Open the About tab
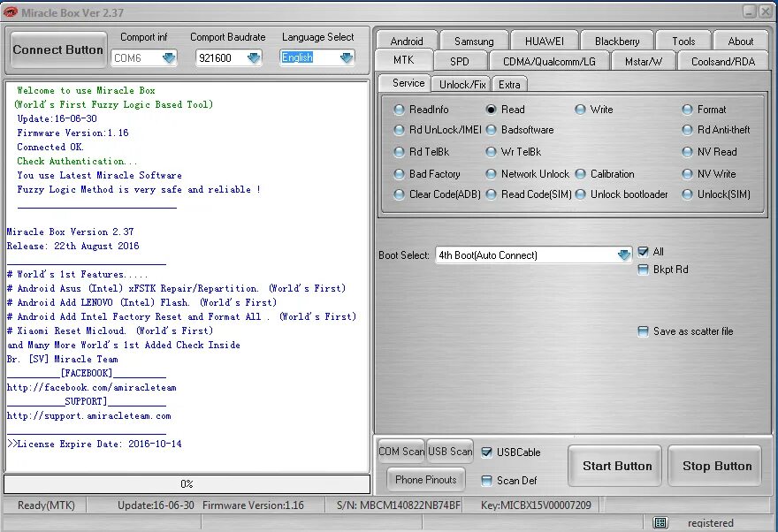The width and height of the screenshot is (778, 532). [x=740, y=42]
